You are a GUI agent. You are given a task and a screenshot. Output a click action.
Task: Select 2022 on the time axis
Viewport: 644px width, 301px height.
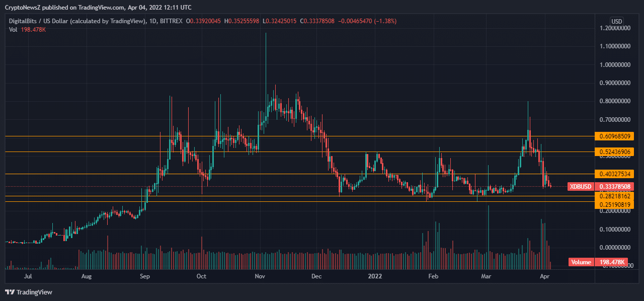click(x=375, y=276)
